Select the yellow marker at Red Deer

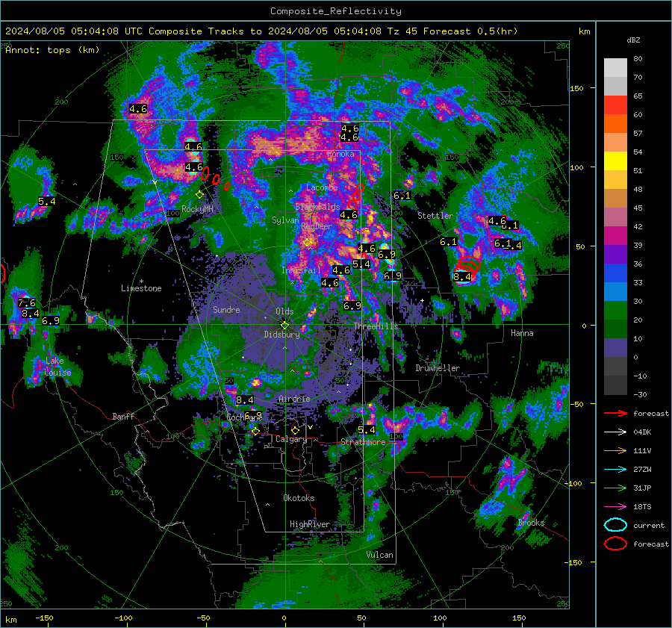tap(308, 243)
